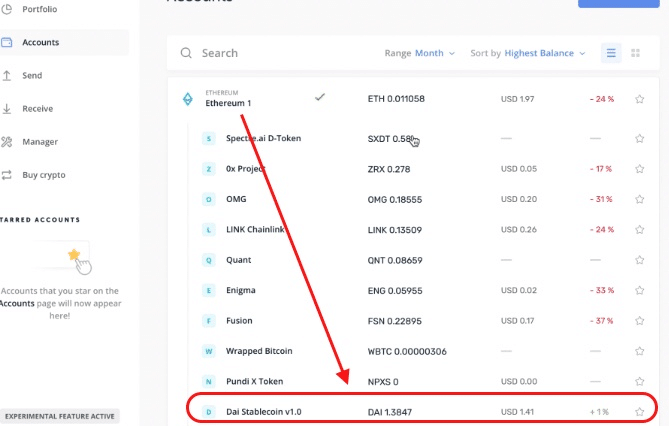The width and height of the screenshot is (669, 426).
Task: Click the search magnifier icon
Action: (186, 53)
